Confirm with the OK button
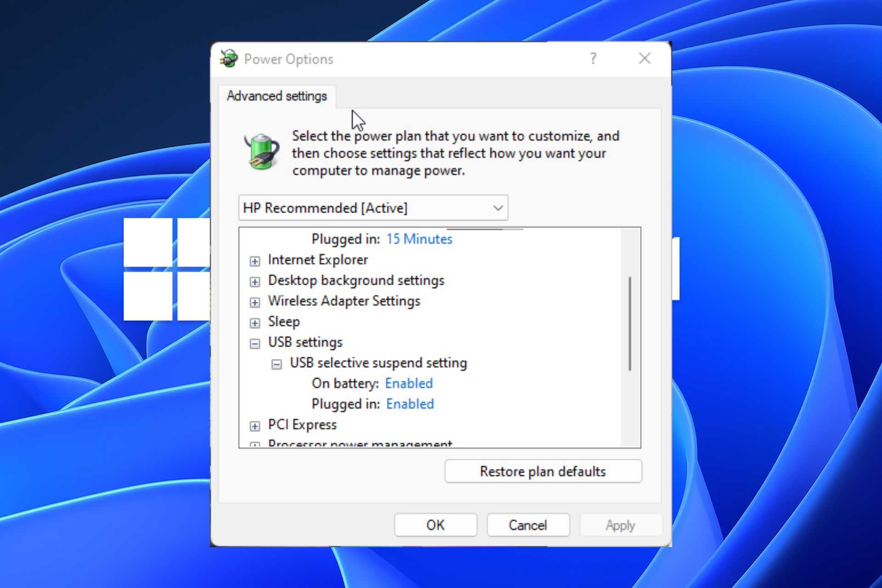The image size is (882, 588). (x=435, y=525)
